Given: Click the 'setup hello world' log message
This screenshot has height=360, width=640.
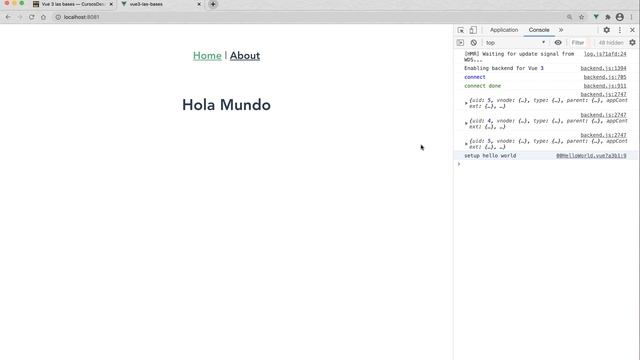Looking at the screenshot, I should pyautogui.click(x=490, y=156).
